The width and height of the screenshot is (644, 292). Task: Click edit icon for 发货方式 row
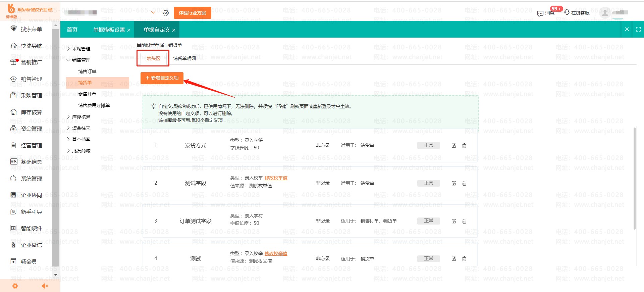pos(453,146)
